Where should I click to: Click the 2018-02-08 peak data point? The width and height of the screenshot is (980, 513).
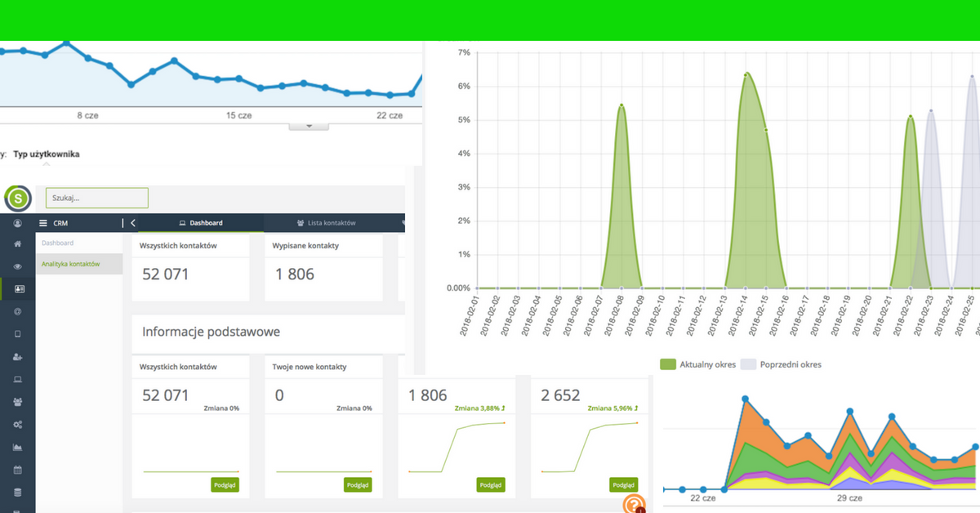tap(621, 105)
